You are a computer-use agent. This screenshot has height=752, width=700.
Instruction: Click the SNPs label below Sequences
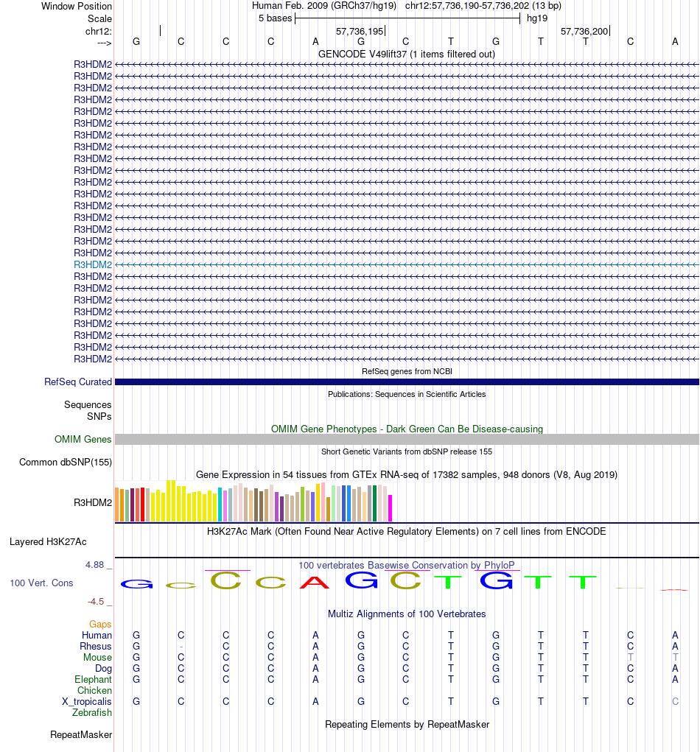pos(99,416)
